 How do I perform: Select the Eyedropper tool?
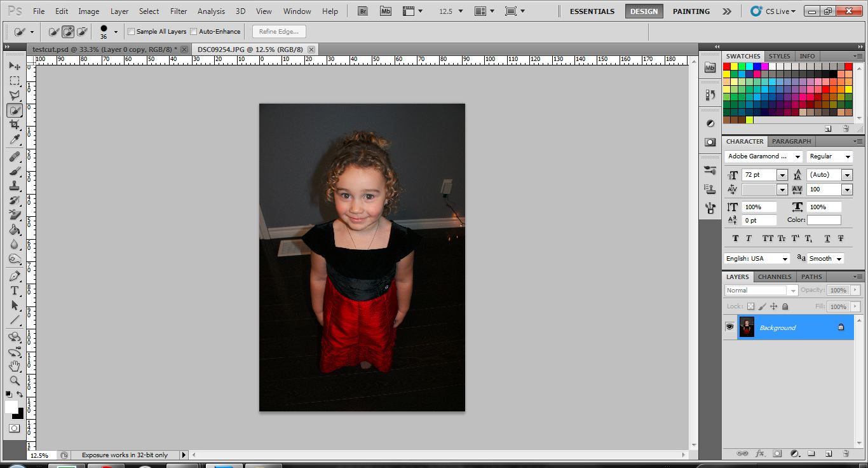14,140
